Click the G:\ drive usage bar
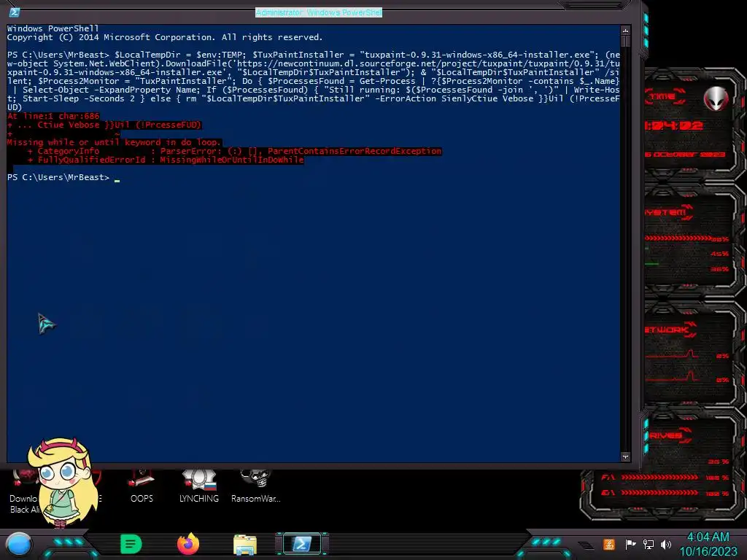Image resolution: width=747 pixels, height=560 pixels. click(x=659, y=493)
